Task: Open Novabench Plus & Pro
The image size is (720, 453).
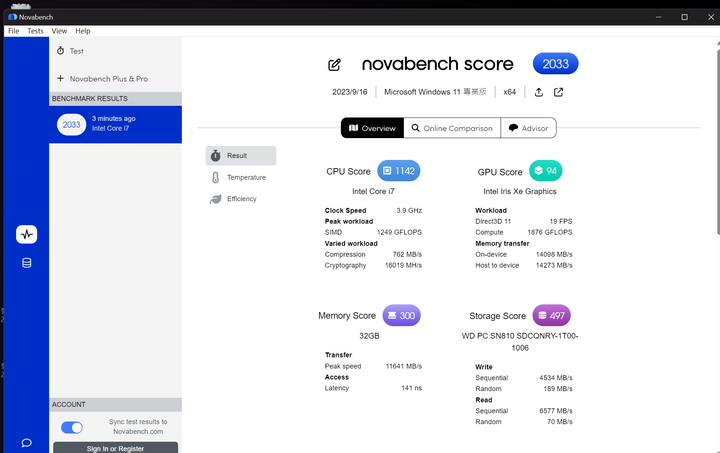Action: [115, 78]
